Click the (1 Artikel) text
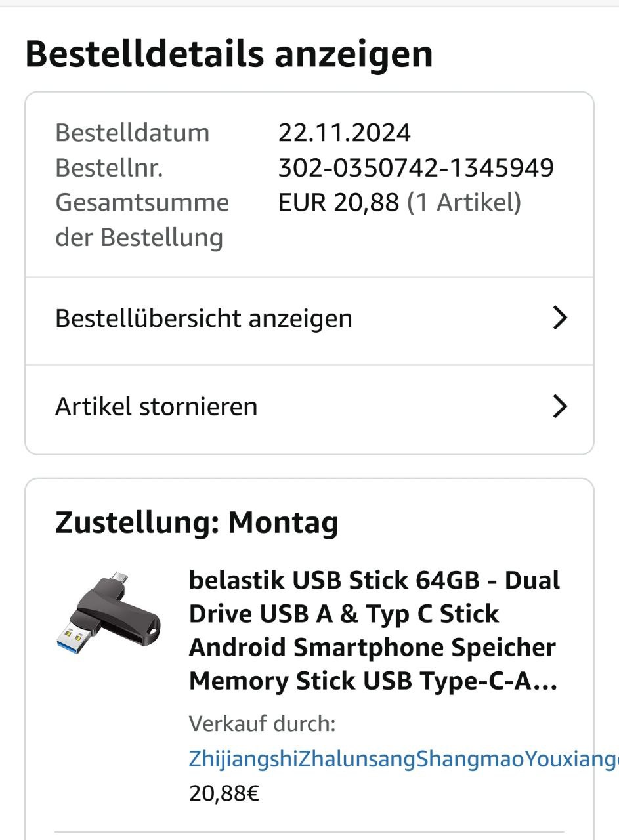Image resolution: width=619 pixels, height=840 pixels. (x=463, y=203)
